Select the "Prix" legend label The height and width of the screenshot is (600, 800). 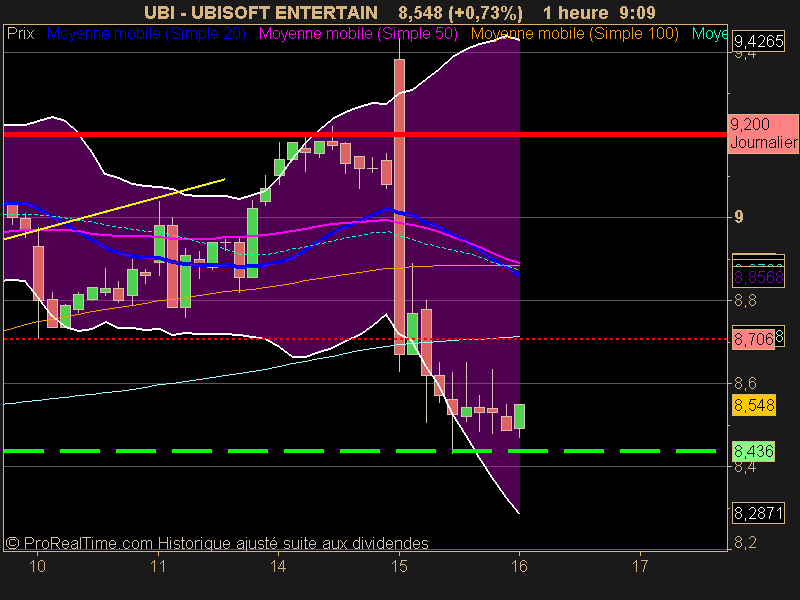click(21, 34)
